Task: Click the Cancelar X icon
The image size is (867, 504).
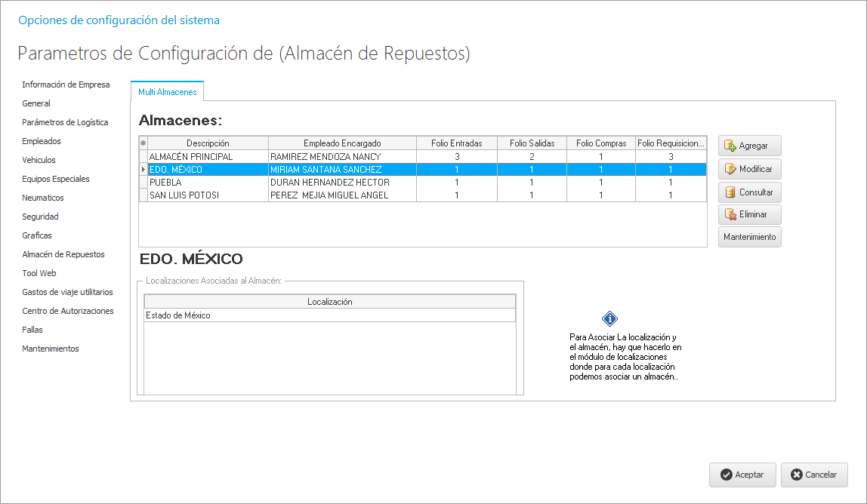Action: point(796,475)
